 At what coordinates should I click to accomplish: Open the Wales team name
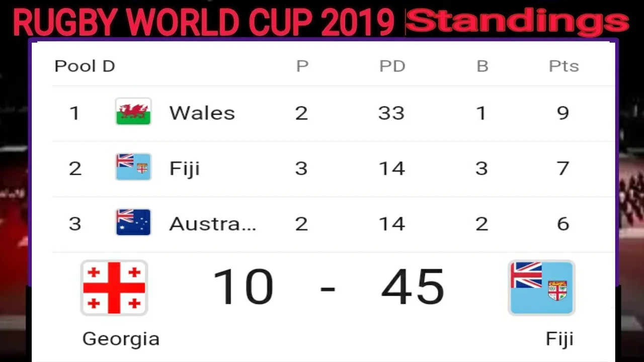tap(202, 113)
